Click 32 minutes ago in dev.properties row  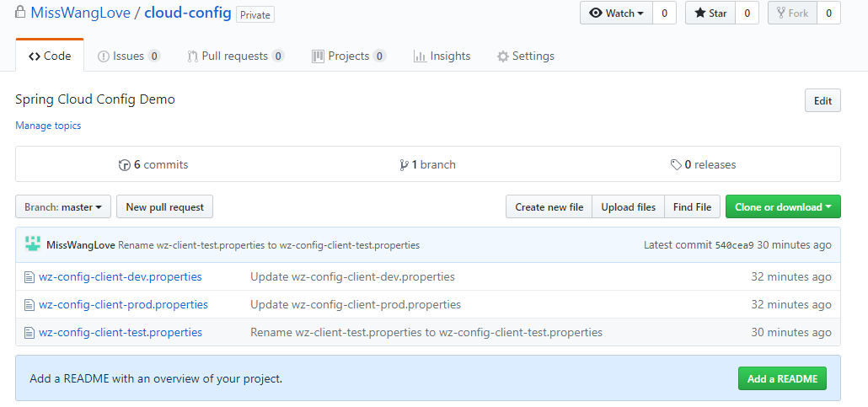point(791,276)
